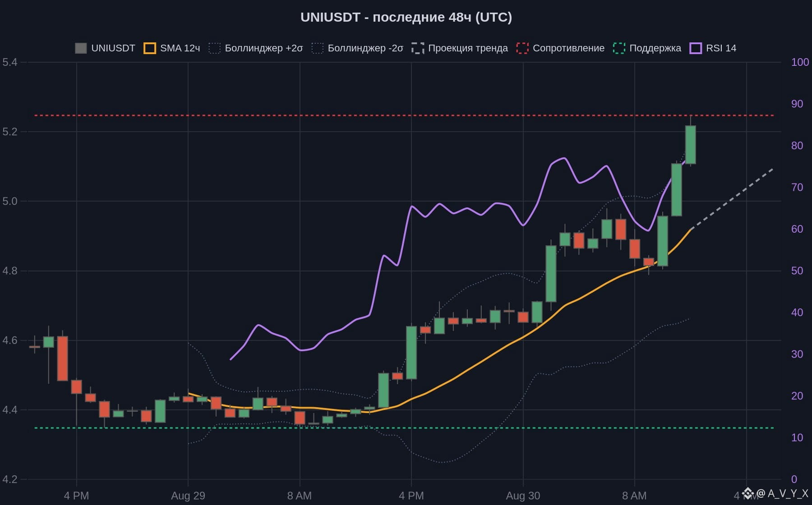Click the Aug 30 time axis label
The width and height of the screenshot is (812, 505).
tap(523, 496)
